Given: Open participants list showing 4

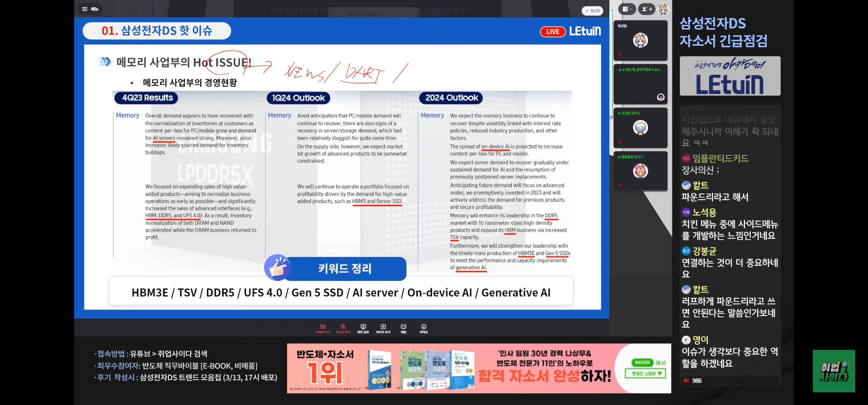Looking at the screenshot, I should pos(647,9).
